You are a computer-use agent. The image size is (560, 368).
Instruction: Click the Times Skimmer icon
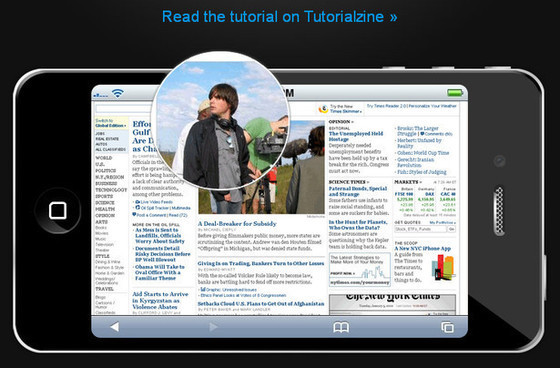(x=324, y=109)
